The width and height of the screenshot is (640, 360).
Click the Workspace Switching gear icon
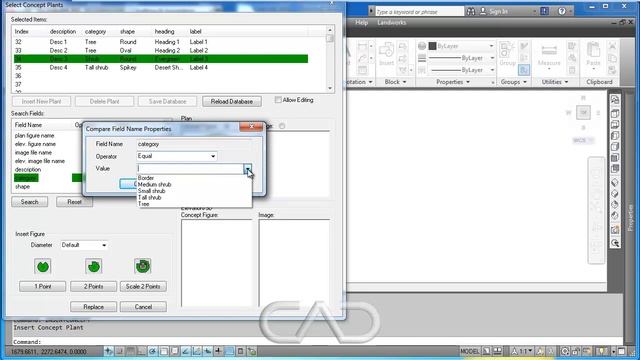coord(564,351)
